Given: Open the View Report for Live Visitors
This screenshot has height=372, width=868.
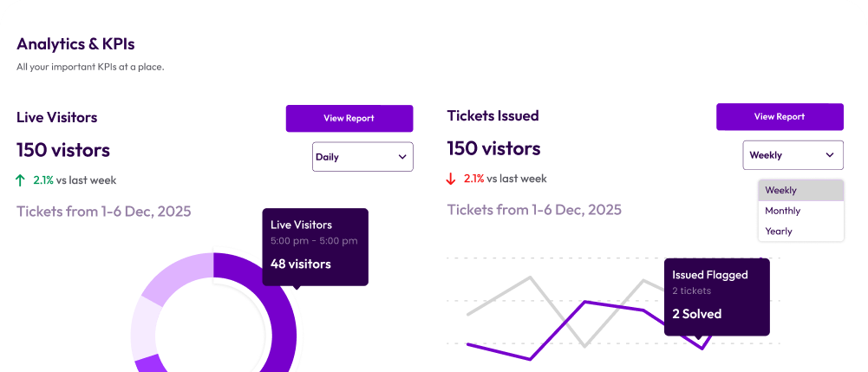Looking at the screenshot, I should point(349,118).
